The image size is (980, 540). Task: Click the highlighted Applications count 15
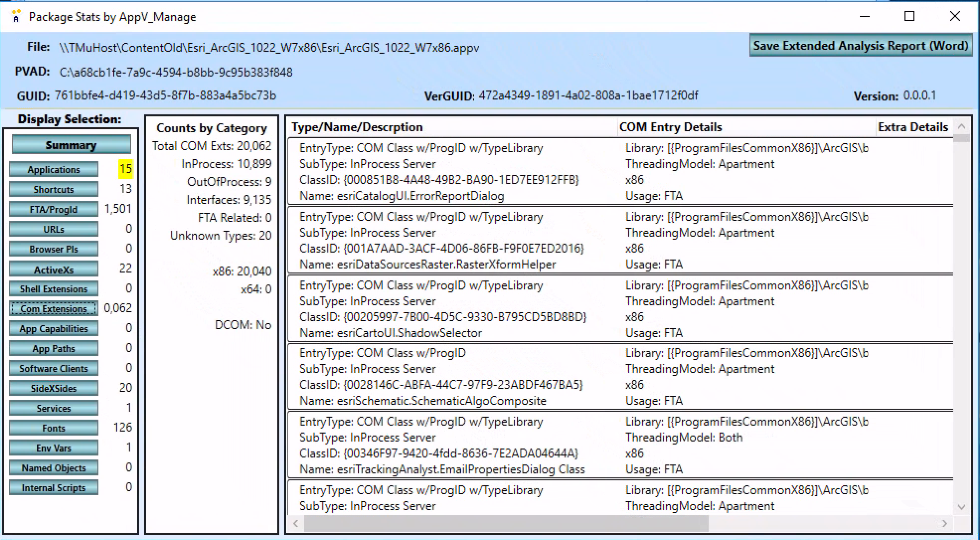point(126,169)
